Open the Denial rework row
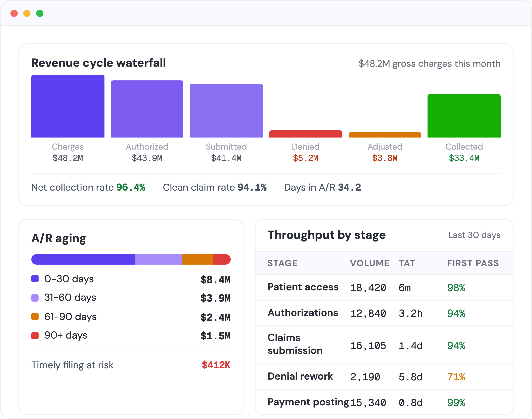This screenshot has width=532, height=419. [x=384, y=377]
